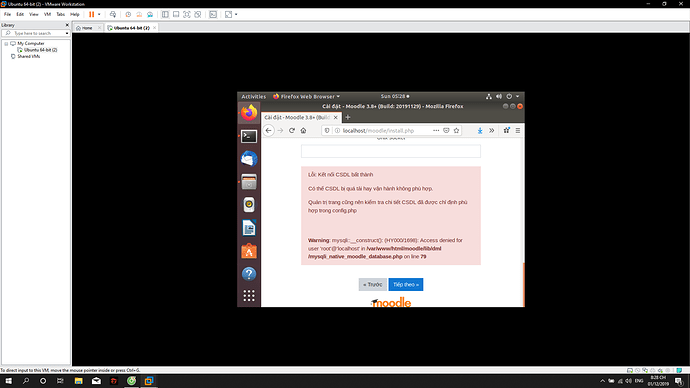The image size is (690, 388).
Task: Open the library search dropdown arrow
Action: (x=67, y=33)
